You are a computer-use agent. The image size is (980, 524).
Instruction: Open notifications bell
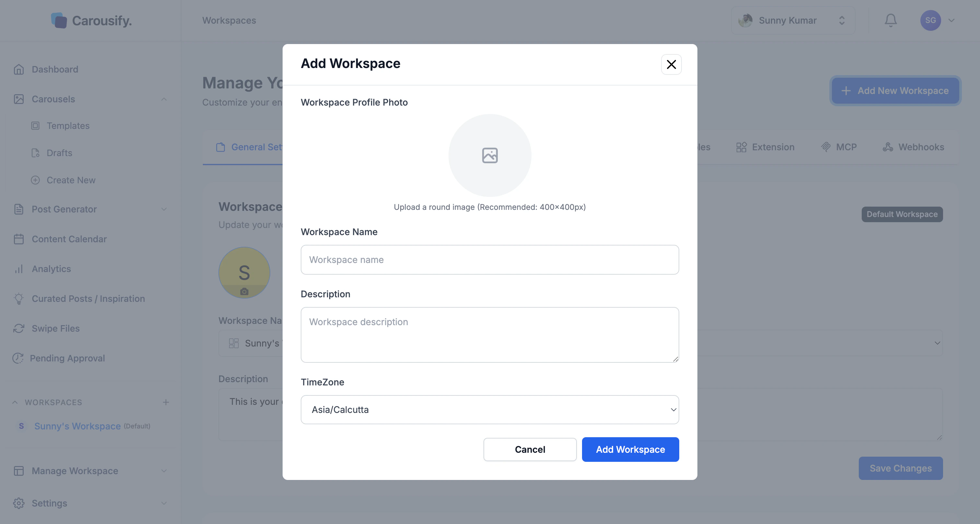[x=891, y=20]
